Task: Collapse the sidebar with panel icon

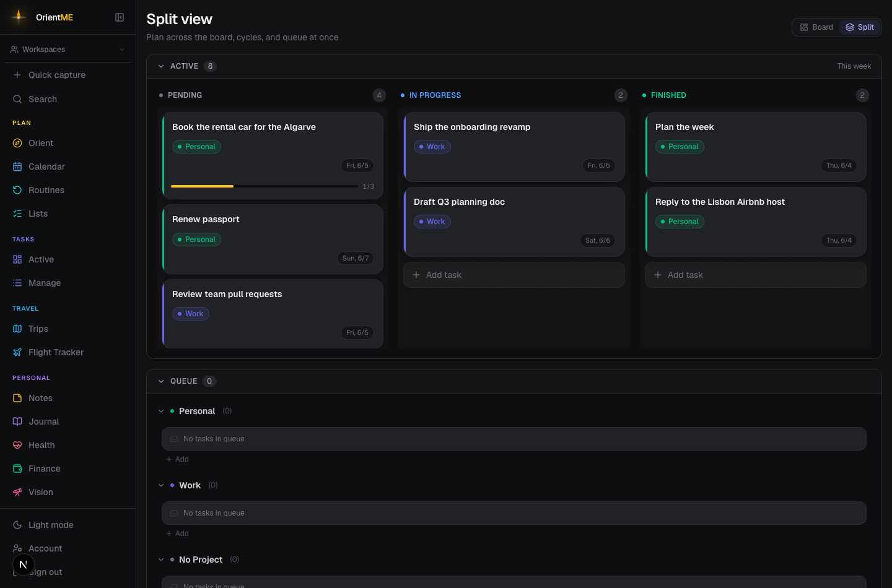Action: point(120,17)
